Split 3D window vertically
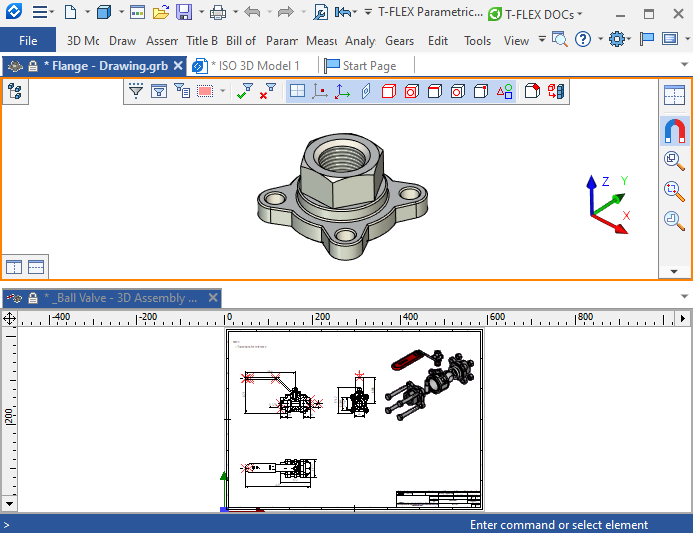Viewport: 693px width, 533px height. coord(14,267)
